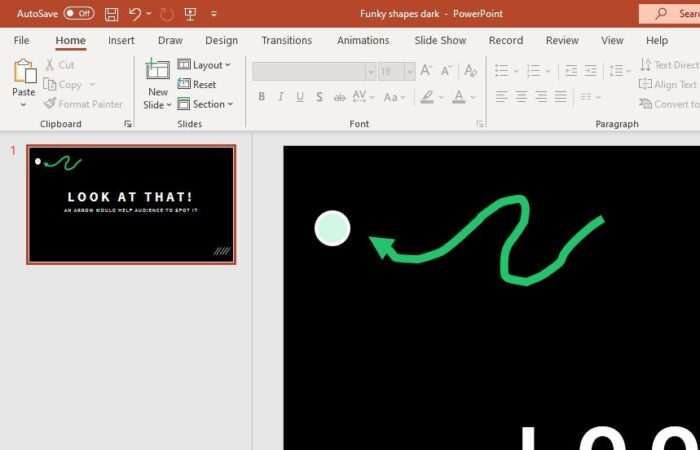
Task: Click the font name box
Action: tap(309, 71)
